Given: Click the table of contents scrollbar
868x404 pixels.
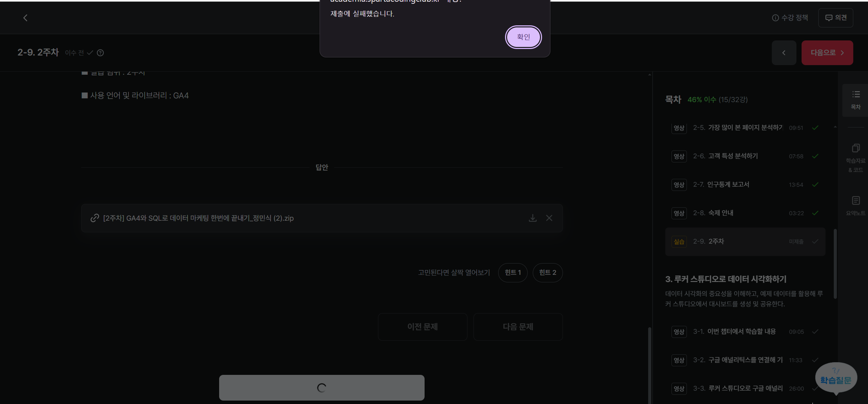Looking at the screenshot, I should click(x=835, y=264).
